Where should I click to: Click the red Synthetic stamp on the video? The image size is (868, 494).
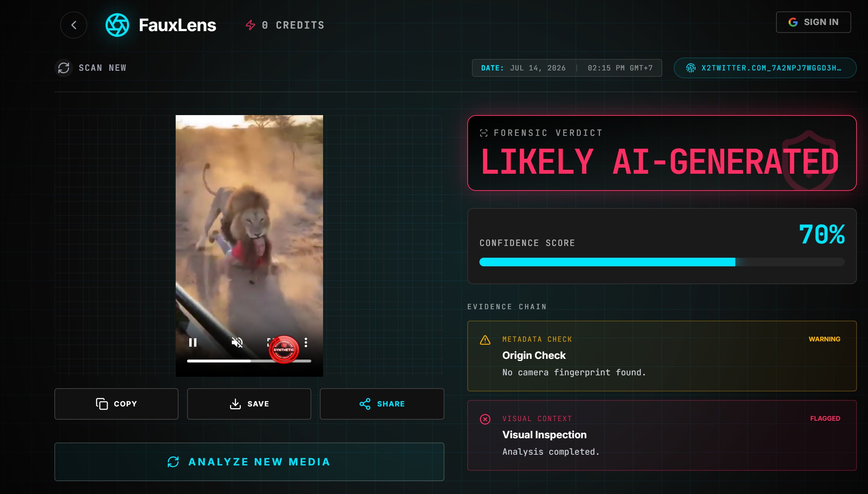tap(284, 350)
